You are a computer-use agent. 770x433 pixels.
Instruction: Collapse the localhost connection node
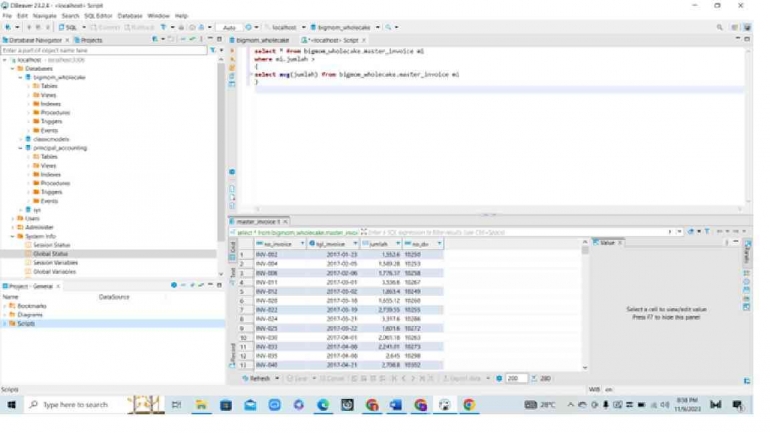[5, 60]
